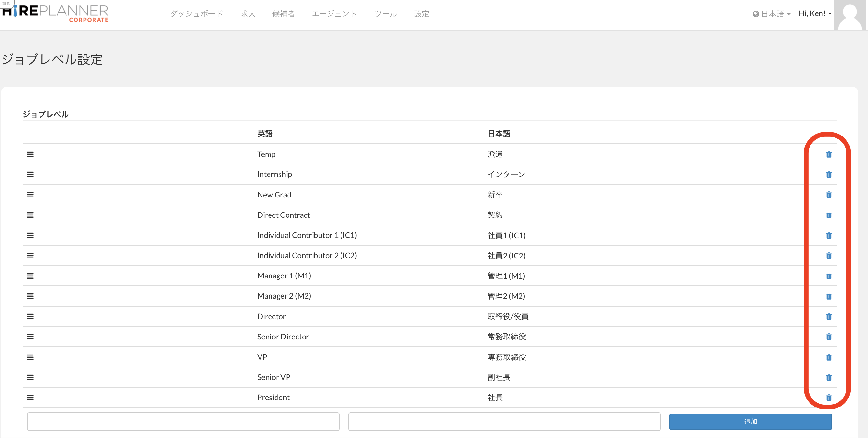Open the 候補者 candidates menu
This screenshot has height=438, width=868.
point(283,14)
